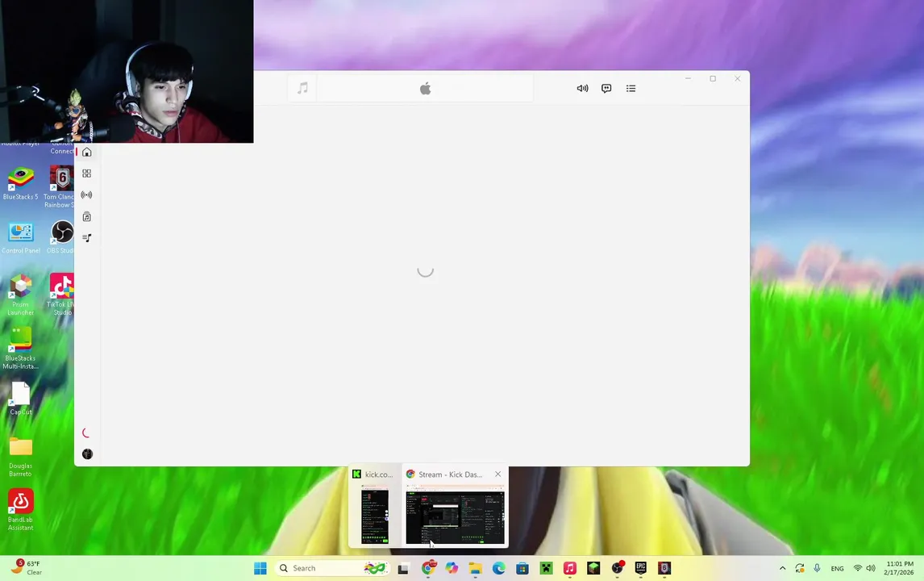The image size is (924, 581).
Task: Click the Apple logo now-playing display
Action: pos(426,89)
